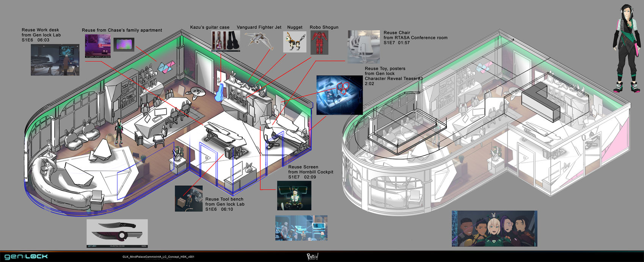This screenshot has width=644, height=262.
Task: Click the 'Nugget' label text
Action: pyautogui.click(x=295, y=27)
